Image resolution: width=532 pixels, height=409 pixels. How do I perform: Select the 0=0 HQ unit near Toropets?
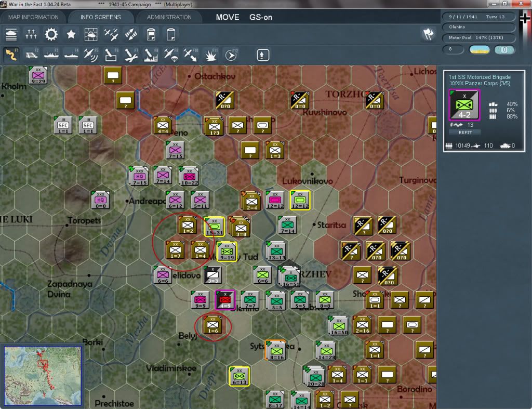(100, 200)
